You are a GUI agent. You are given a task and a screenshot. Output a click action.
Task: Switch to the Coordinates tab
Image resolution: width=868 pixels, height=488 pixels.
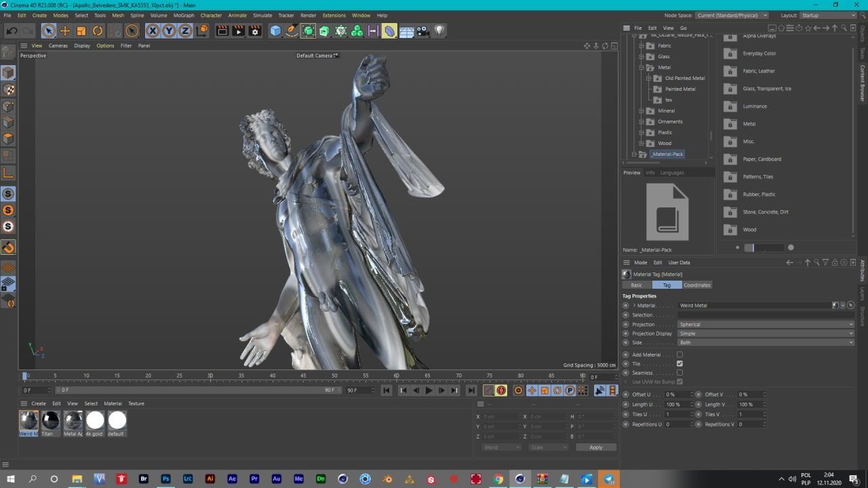(x=697, y=285)
